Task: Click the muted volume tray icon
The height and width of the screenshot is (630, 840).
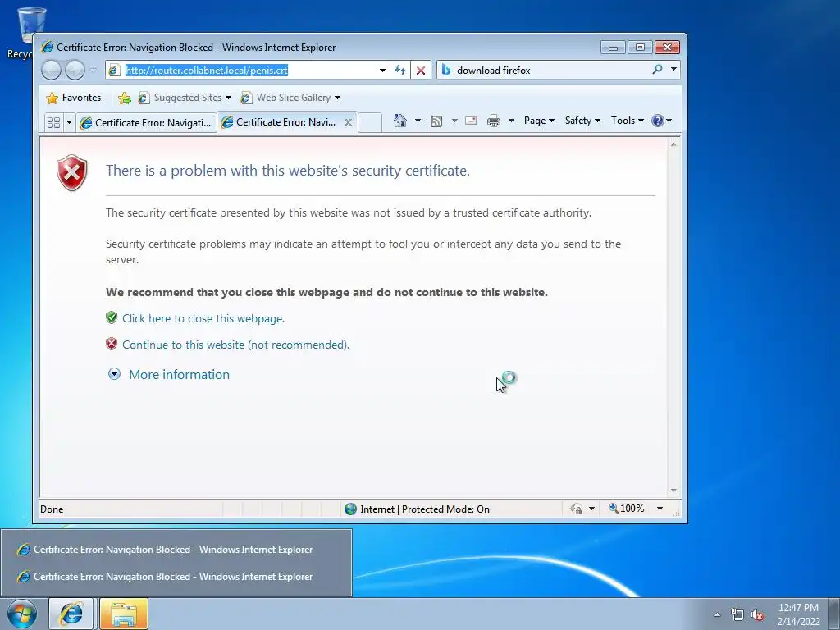Action: click(x=757, y=614)
